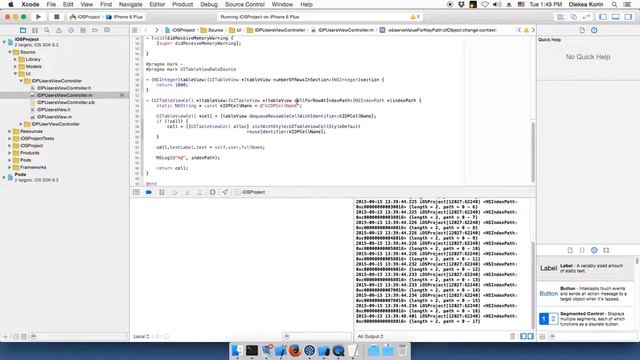Open the Debug menu
The image size is (640, 360).
pos(209,4)
